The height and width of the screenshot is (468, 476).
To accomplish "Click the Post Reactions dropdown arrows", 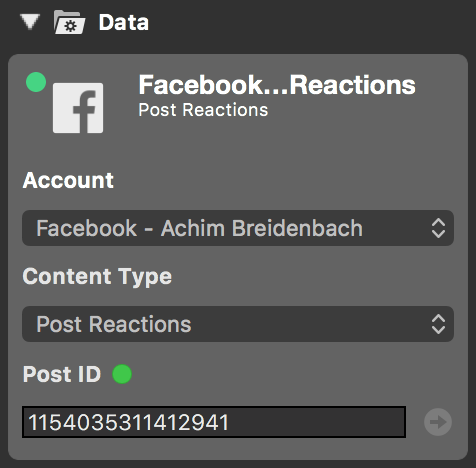I will [x=438, y=324].
